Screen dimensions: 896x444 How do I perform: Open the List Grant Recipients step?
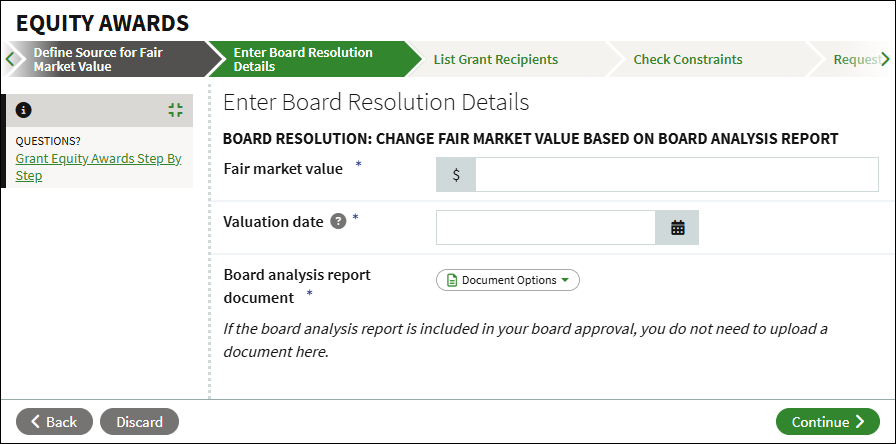(495, 59)
